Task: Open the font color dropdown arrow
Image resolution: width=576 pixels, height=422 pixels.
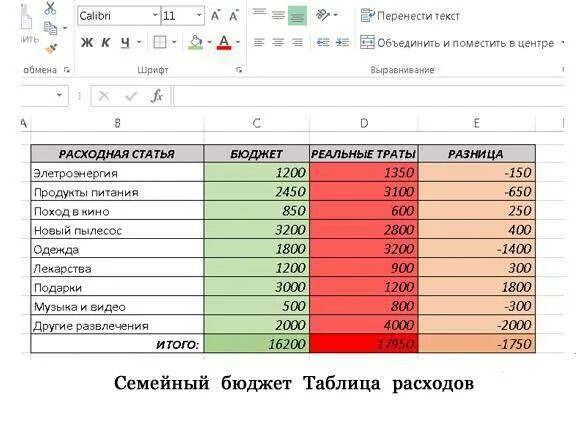Action: click(x=238, y=42)
